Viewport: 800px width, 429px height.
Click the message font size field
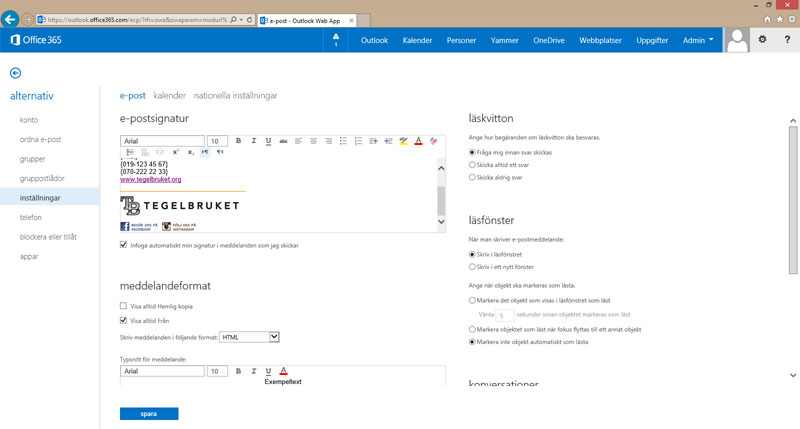coord(217,371)
